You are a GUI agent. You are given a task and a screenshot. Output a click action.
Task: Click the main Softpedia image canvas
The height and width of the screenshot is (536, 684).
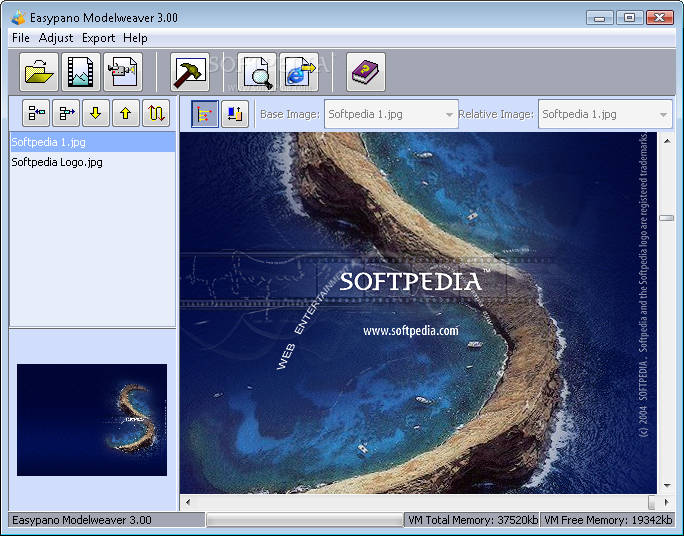[x=418, y=313]
